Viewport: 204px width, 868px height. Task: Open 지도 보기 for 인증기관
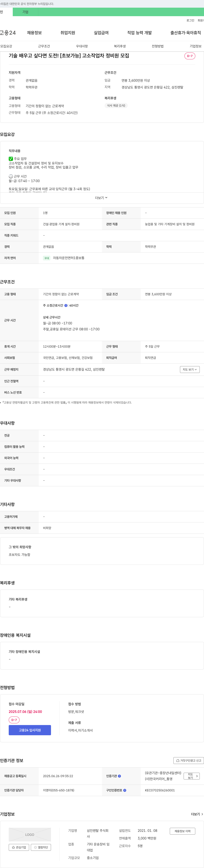point(192,776)
